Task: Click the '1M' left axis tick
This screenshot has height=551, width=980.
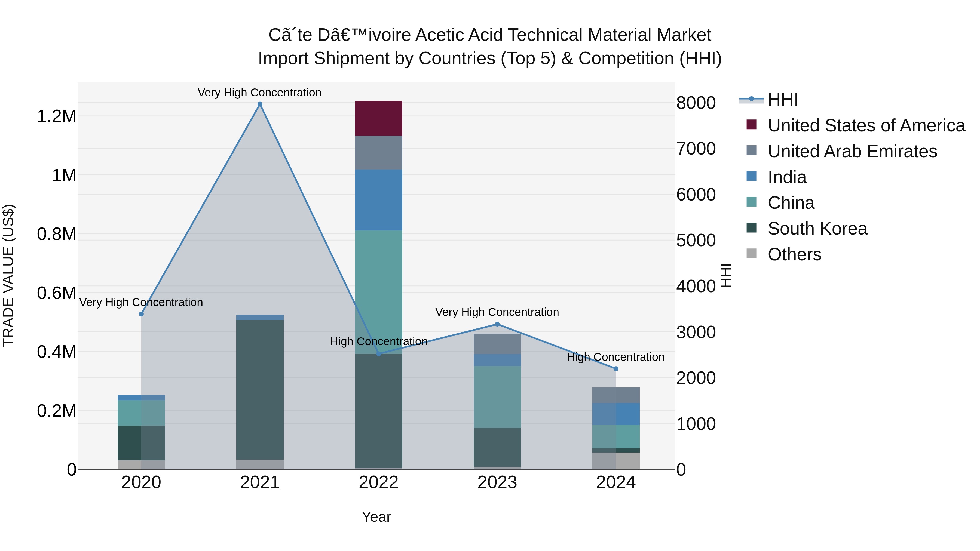Action: (64, 175)
